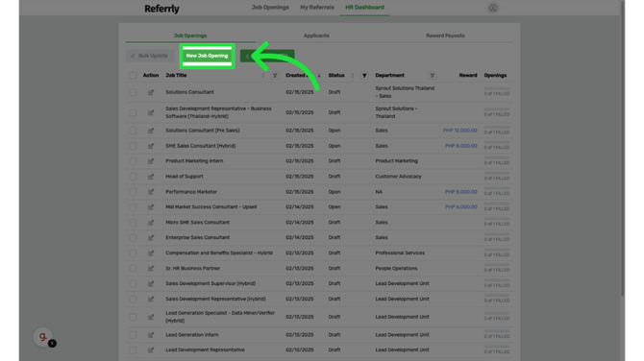This screenshot has width=644, height=361.
Task: Click openings progress bar for Lead Generation Intern
Action: click(x=497, y=331)
